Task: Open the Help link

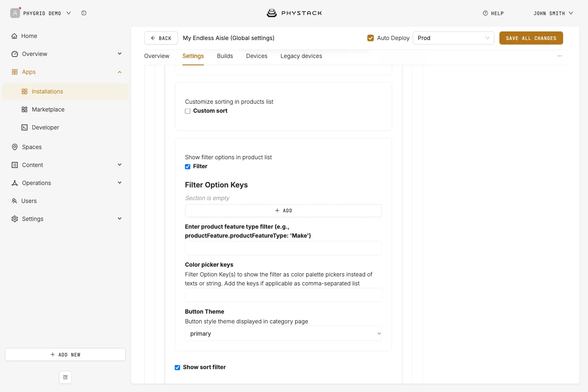Action: point(493,13)
